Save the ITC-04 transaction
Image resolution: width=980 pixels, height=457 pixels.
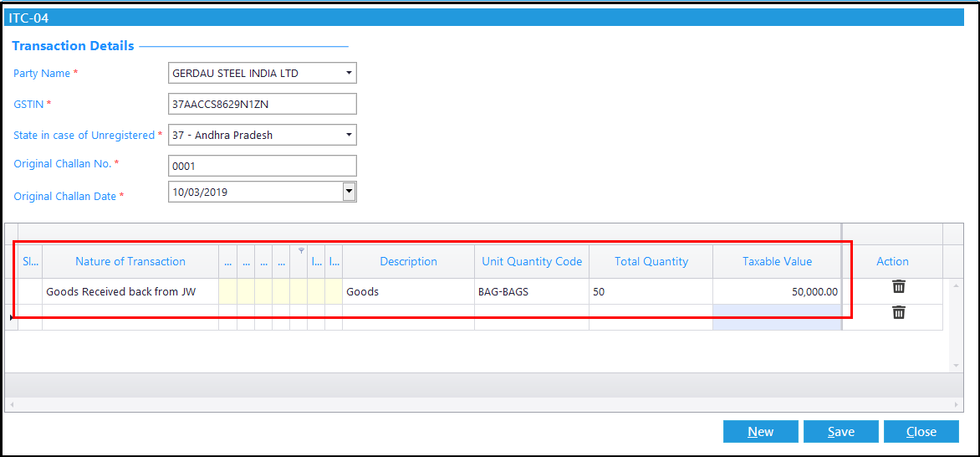click(840, 431)
